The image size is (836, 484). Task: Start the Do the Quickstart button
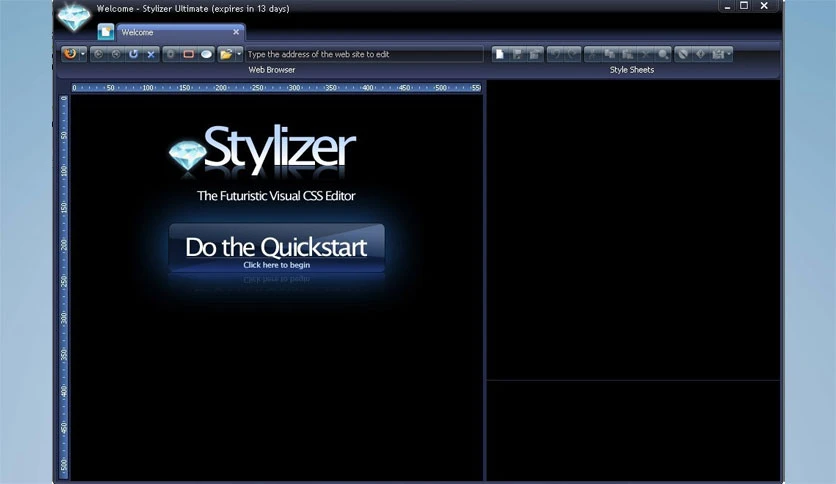277,249
